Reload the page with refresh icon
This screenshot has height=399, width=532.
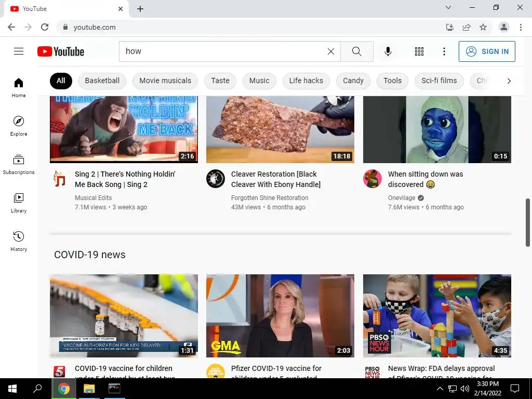pos(45,27)
